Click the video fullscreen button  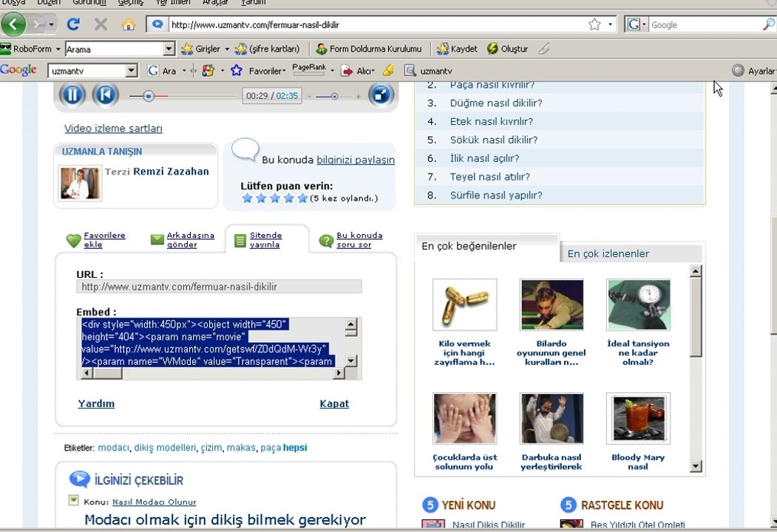click(x=381, y=94)
